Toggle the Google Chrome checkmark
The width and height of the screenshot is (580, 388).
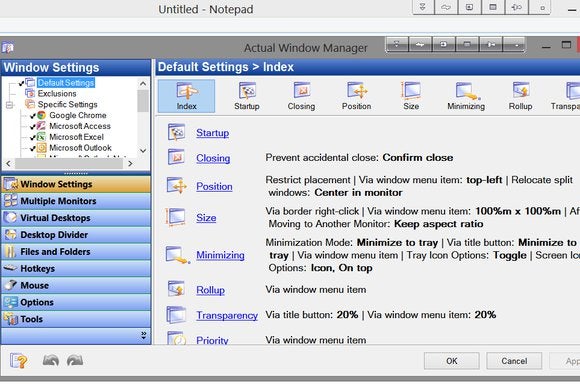(x=33, y=116)
